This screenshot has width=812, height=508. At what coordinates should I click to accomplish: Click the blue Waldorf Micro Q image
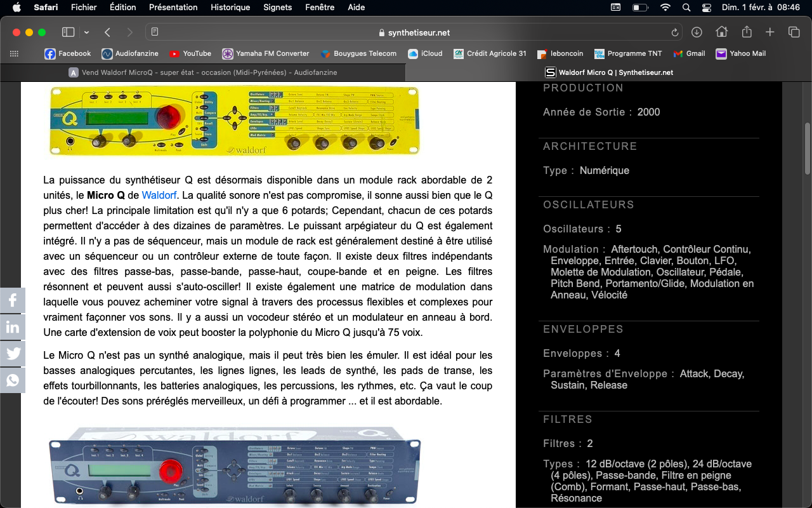click(x=235, y=467)
